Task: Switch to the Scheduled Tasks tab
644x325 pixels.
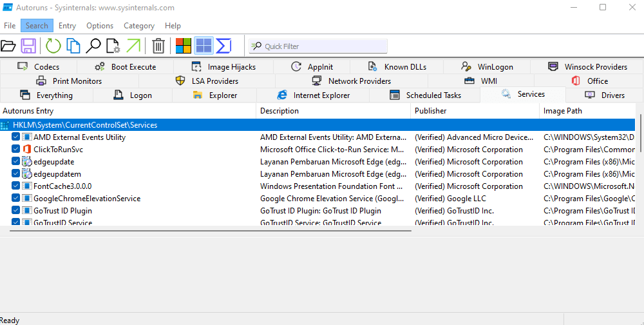Action: [425, 95]
